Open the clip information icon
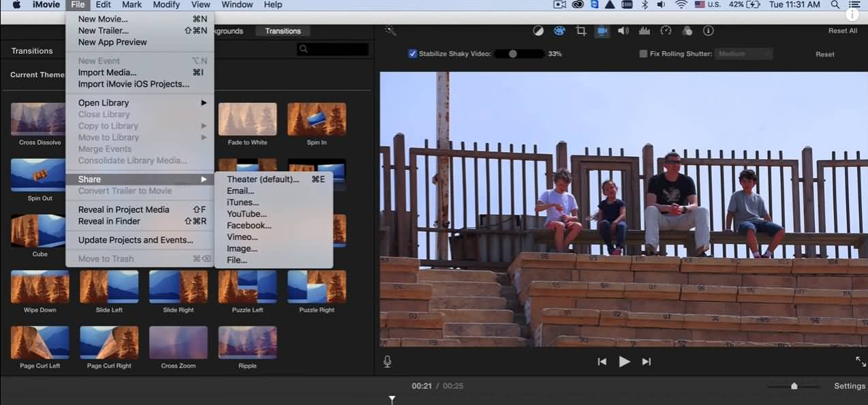 [708, 31]
